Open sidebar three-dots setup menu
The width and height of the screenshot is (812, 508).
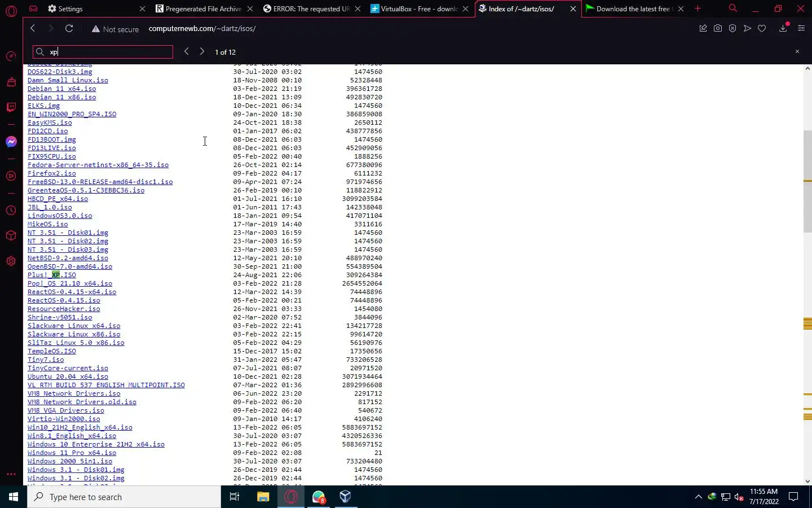tap(11, 474)
